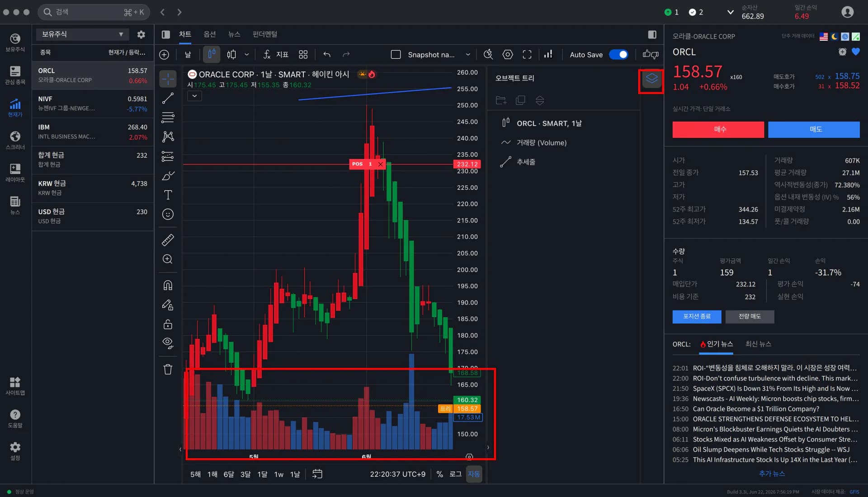Viewport: 868px width, 497px height.
Task: Open 사이트맵 in the left sidebar
Action: (15, 386)
